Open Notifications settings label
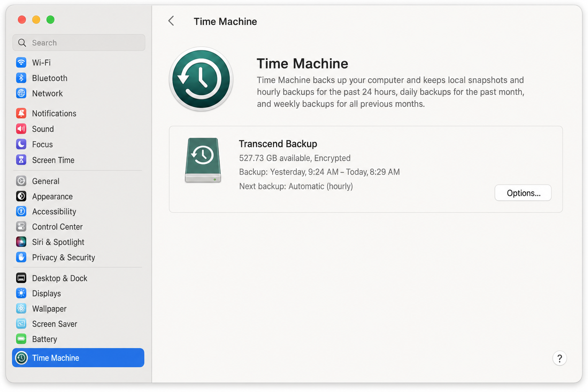This screenshot has height=392, width=588. [x=54, y=113]
